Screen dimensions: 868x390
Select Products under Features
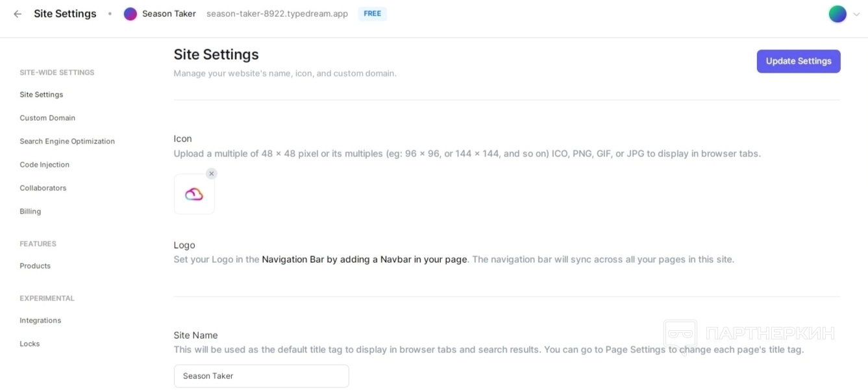[35, 266]
